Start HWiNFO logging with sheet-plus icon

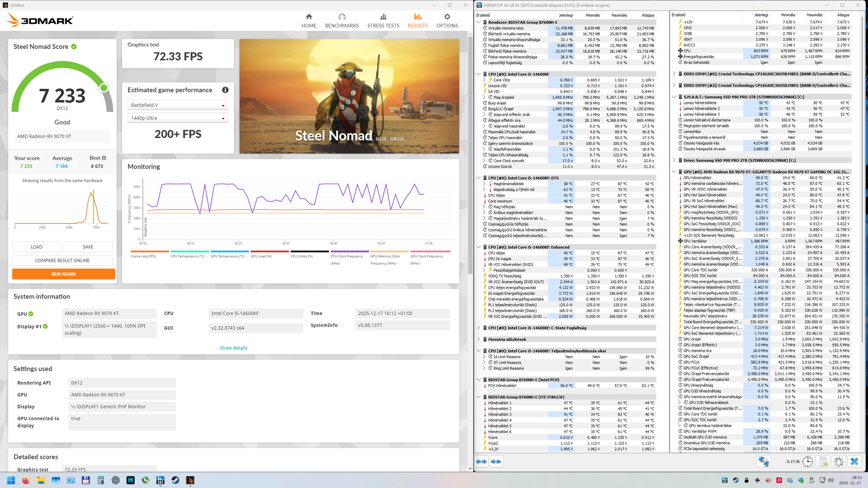click(823, 462)
